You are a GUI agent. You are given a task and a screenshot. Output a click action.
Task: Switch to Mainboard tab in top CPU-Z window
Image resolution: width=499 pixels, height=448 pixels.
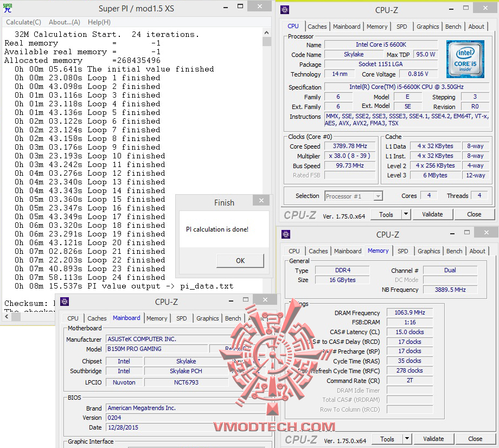coord(347,27)
